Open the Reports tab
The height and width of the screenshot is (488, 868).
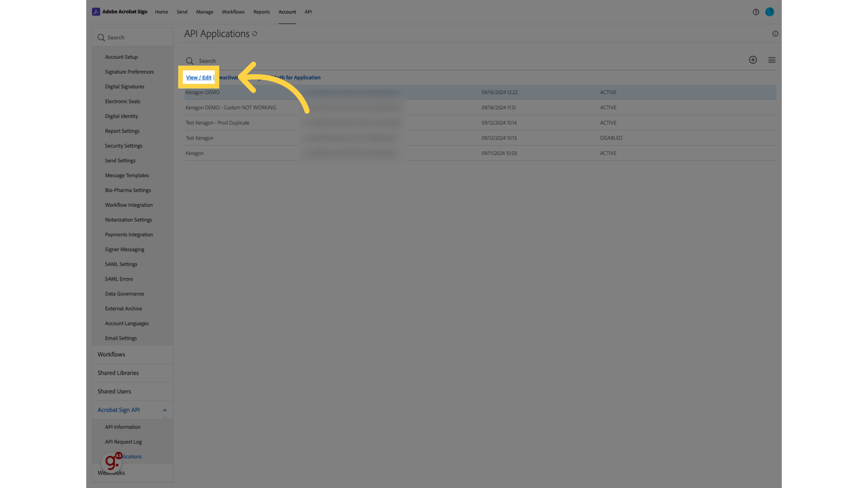coord(262,12)
